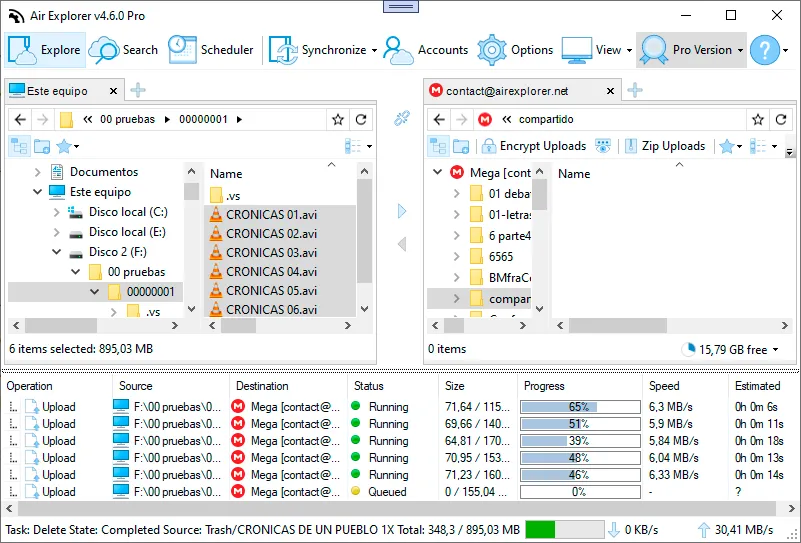Click the link panes chain icon

click(402, 119)
